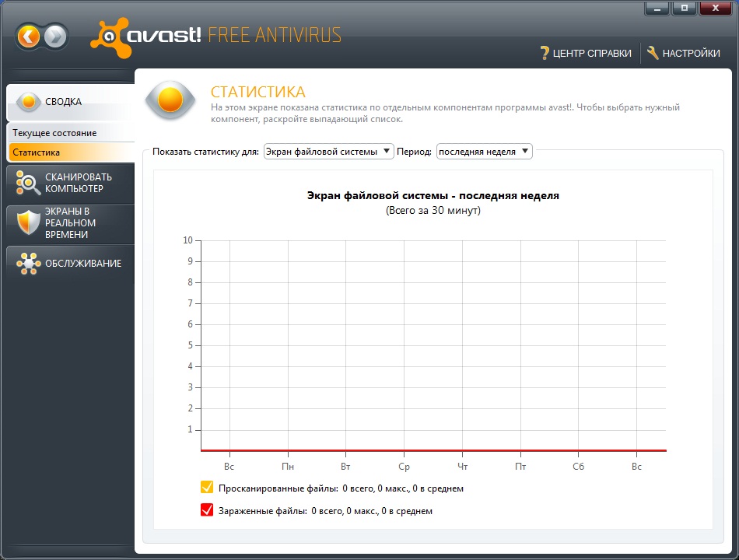
Task: Click the Всего за 30 минут subtitle
Action: tap(433, 210)
